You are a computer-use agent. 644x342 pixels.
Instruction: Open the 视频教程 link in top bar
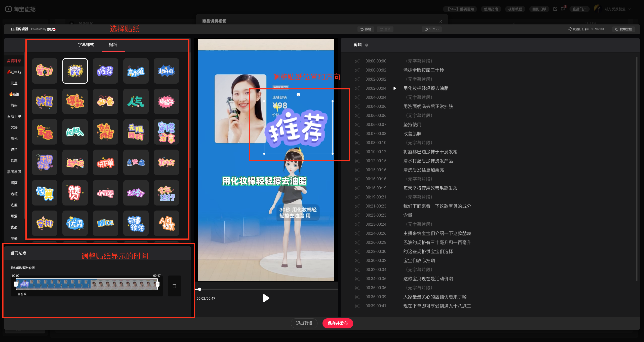pyautogui.click(x=515, y=9)
